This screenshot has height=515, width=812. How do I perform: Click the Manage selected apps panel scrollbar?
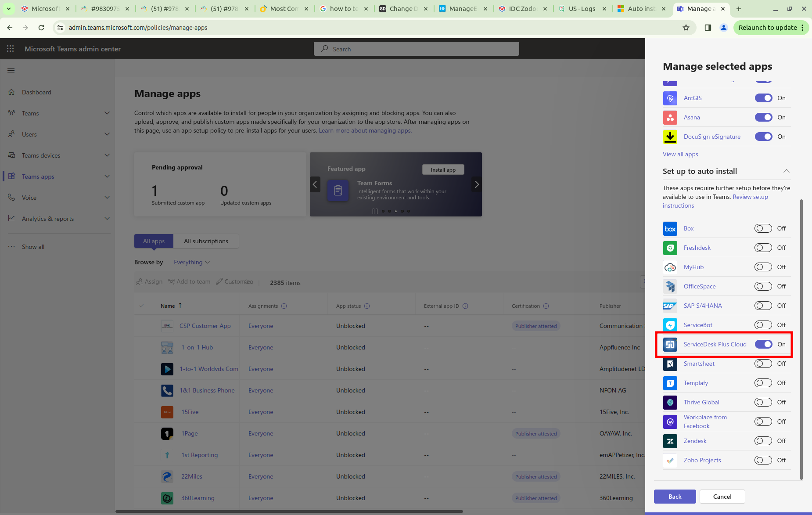pos(801,339)
